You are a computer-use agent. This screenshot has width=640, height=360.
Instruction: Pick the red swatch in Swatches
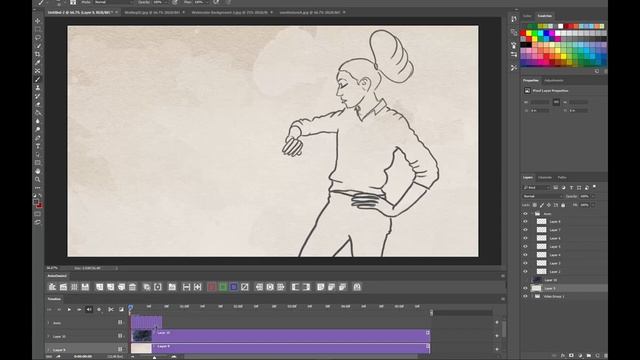click(x=523, y=33)
